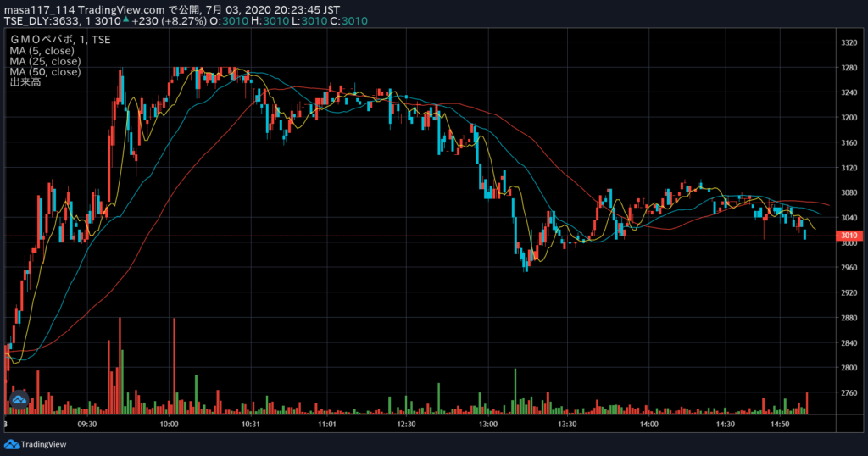Click the round cloud icon above the volume bars
Screen dimensions: 868x456
click(x=19, y=399)
